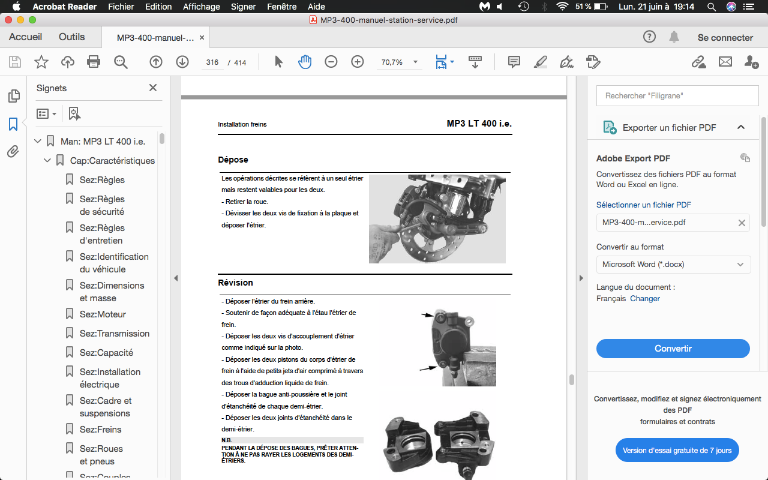
Task: Open the Sez:Freins bookmark
Action: click(x=100, y=430)
